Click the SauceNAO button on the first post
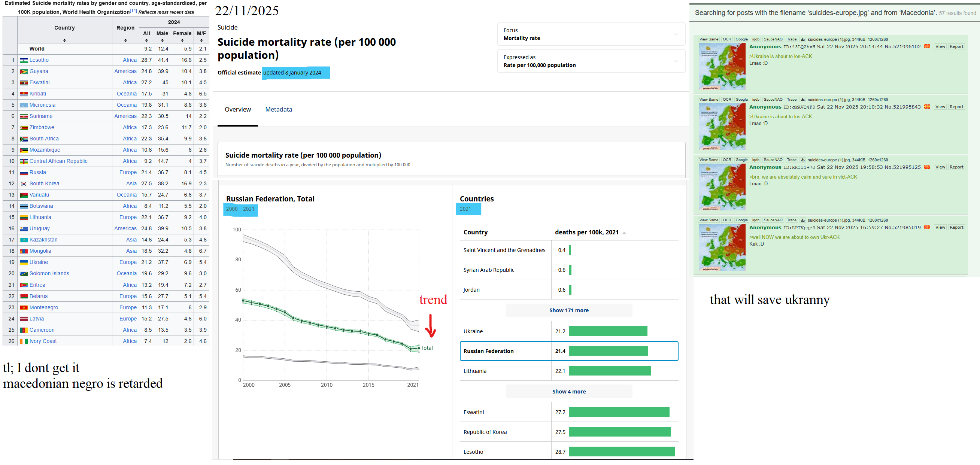 coord(773,40)
